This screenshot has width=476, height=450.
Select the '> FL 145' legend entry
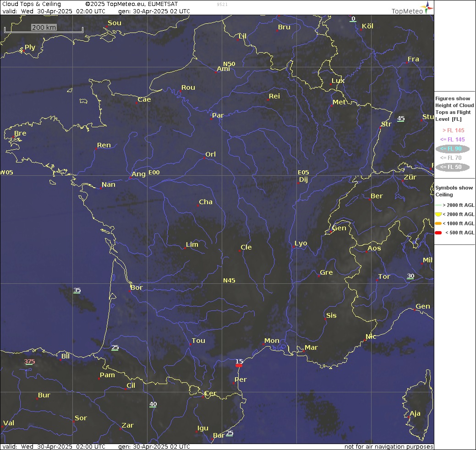tap(453, 130)
